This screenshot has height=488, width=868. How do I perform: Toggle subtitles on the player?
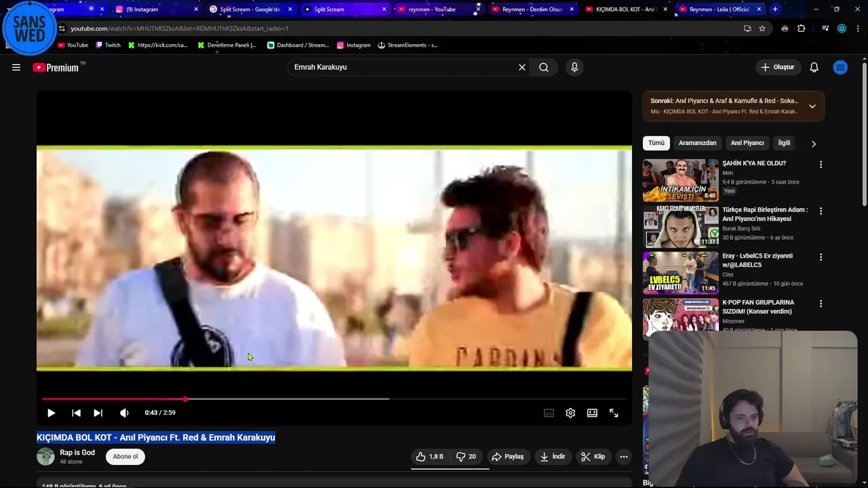[x=549, y=413]
